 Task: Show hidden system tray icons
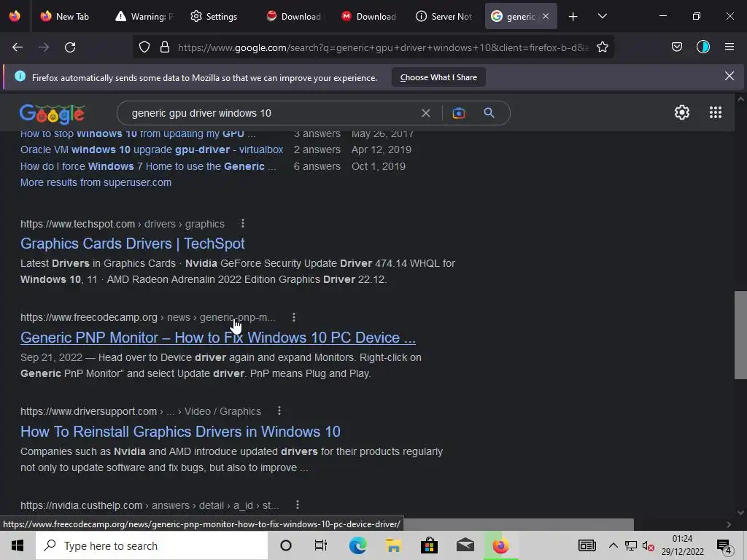(613, 546)
